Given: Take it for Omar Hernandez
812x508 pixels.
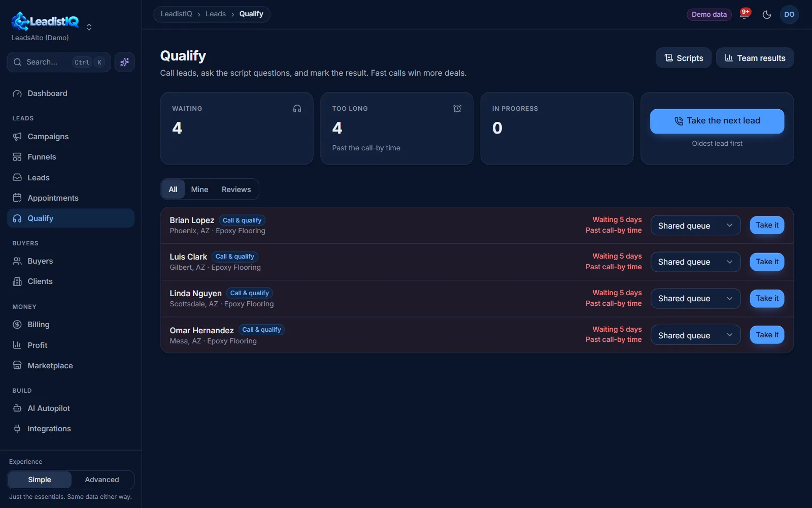Looking at the screenshot, I should pyautogui.click(x=767, y=335).
